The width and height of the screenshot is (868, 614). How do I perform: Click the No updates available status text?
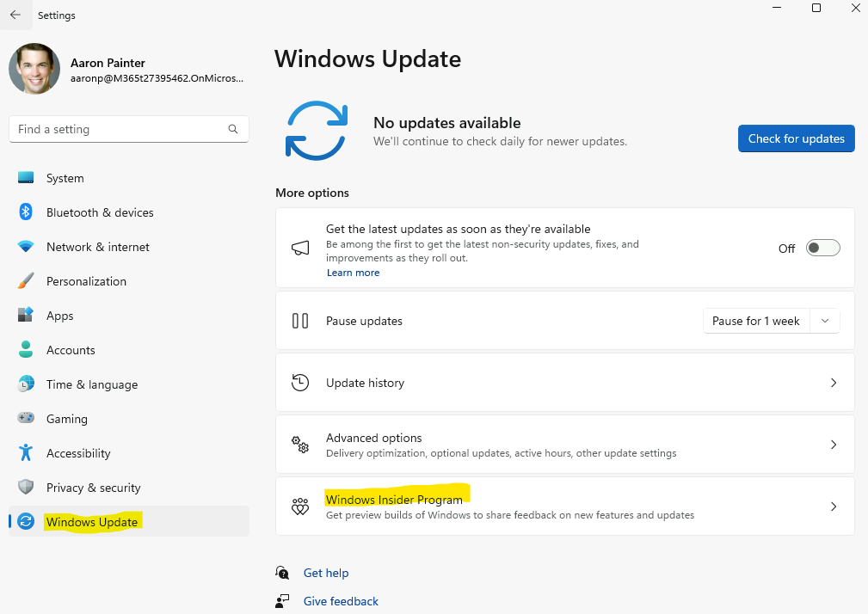[447, 123]
